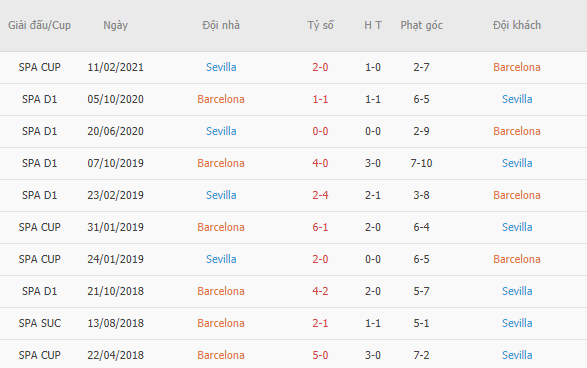Viewport: 587px width, 368px height.
Task: Select the 6-1 score for 31/01/2019
Action: point(320,227)
